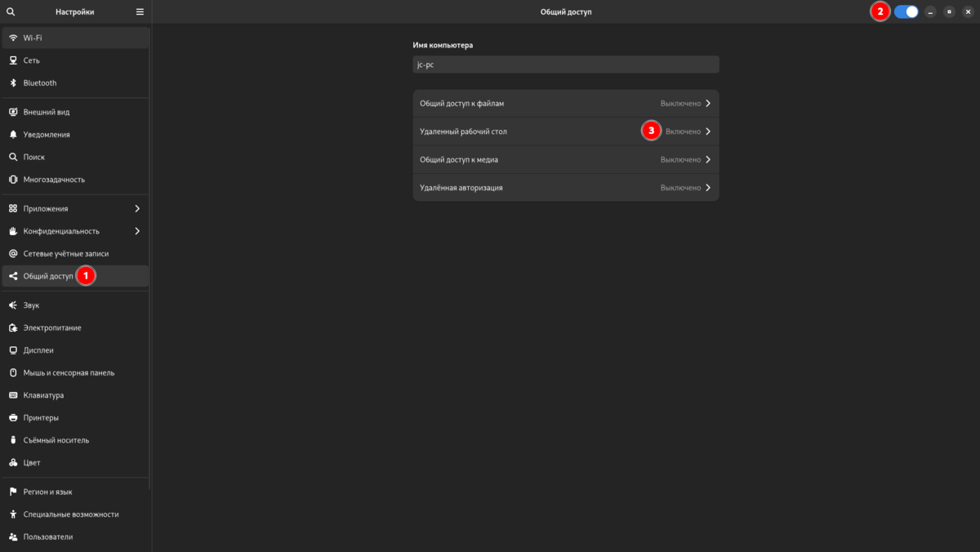Click the Приложения grid icon
Screen dimensions: 980x552
coord(13,208)
